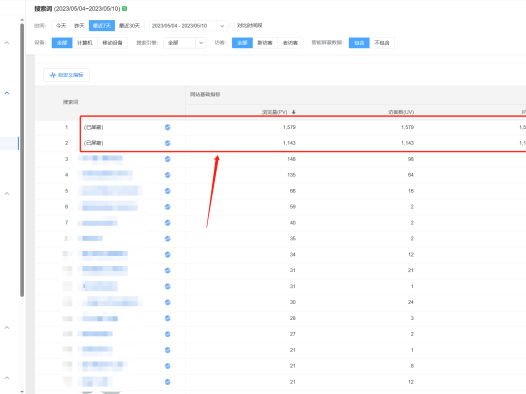Click blue round icon in row with 27 PV

coord(167,334)
